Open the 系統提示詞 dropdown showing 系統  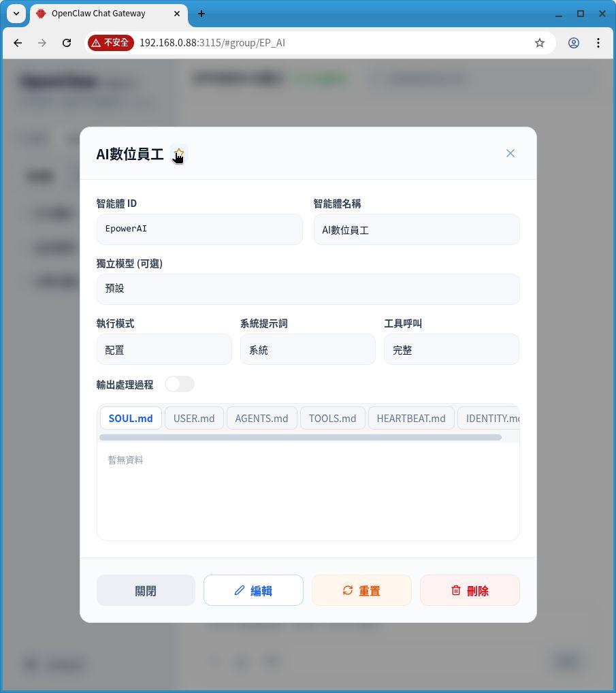pyautogui.click(x=308, y=349)
